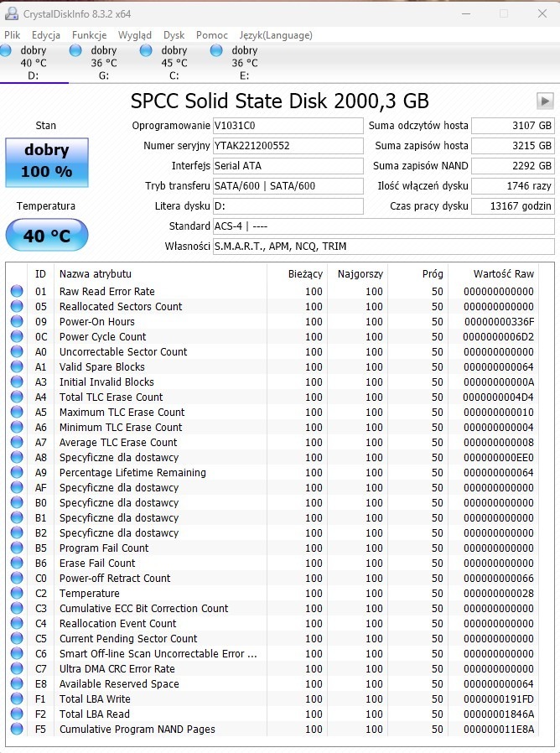
Task: Open the Plik menu
Action: click(13, 35)
